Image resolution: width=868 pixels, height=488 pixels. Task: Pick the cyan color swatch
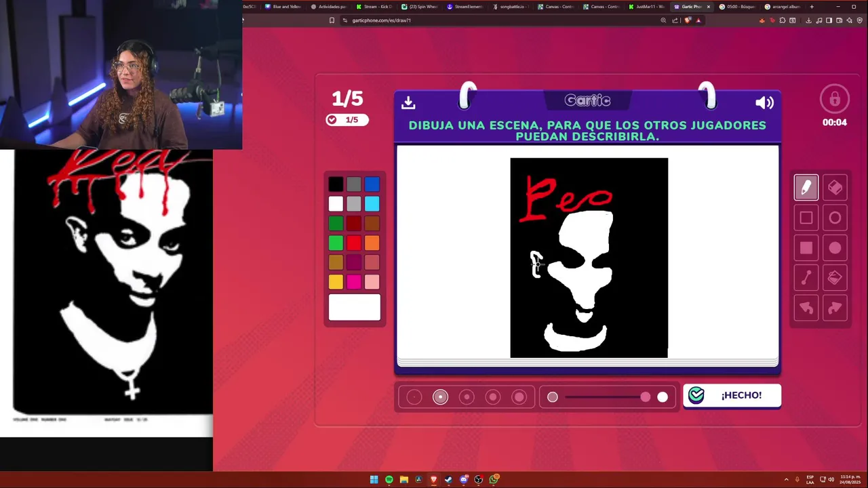pos(372,204)
